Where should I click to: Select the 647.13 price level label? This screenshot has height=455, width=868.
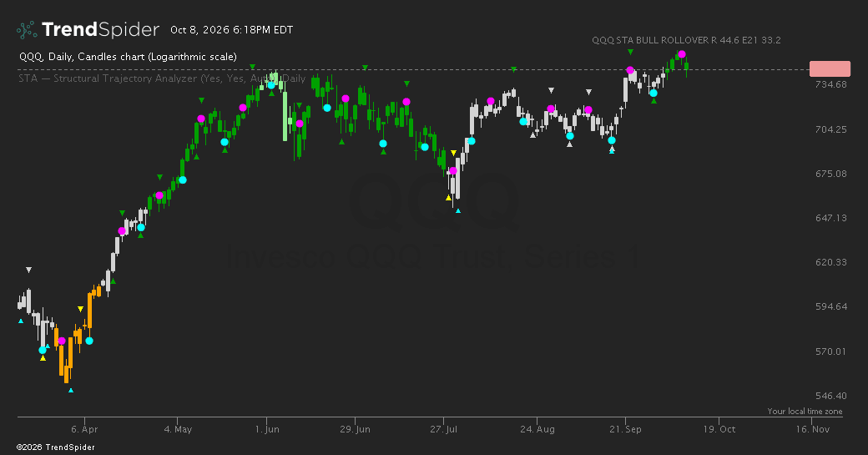coord(831,218)
